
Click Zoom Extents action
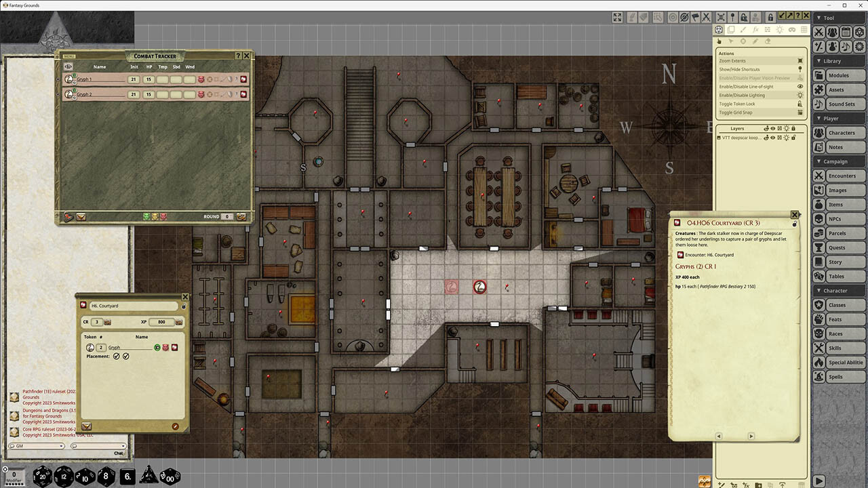pos(761,61)
